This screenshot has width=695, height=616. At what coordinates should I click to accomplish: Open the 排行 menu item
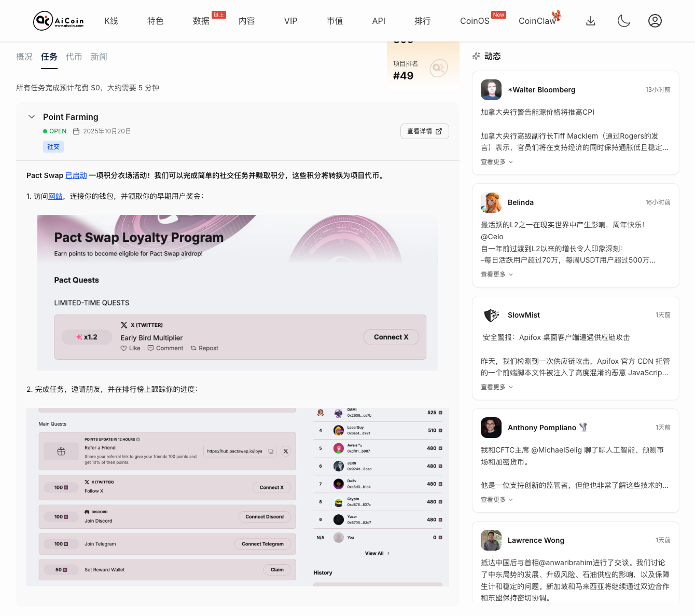[x=423, y=21]
